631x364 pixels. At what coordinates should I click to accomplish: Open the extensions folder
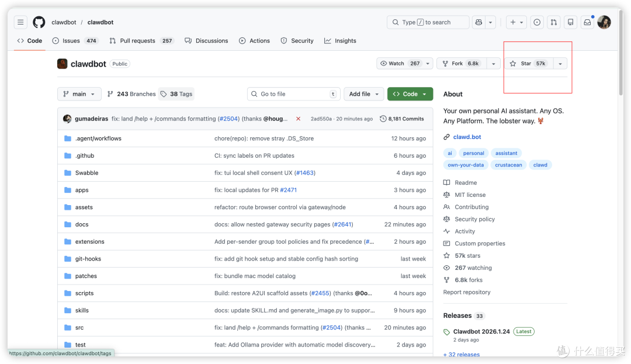tap(90, 242)
